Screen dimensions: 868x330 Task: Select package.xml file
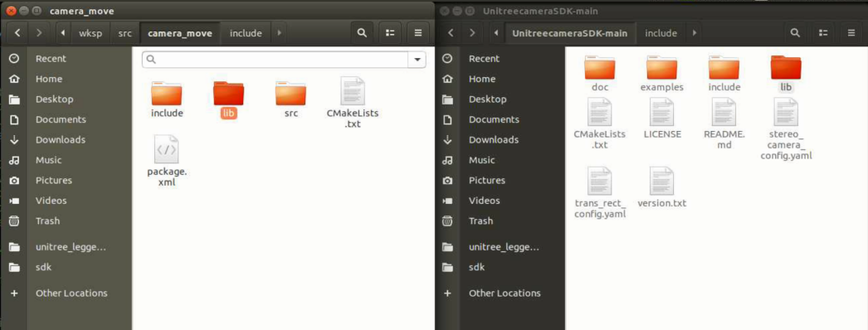tap(167, 161)
